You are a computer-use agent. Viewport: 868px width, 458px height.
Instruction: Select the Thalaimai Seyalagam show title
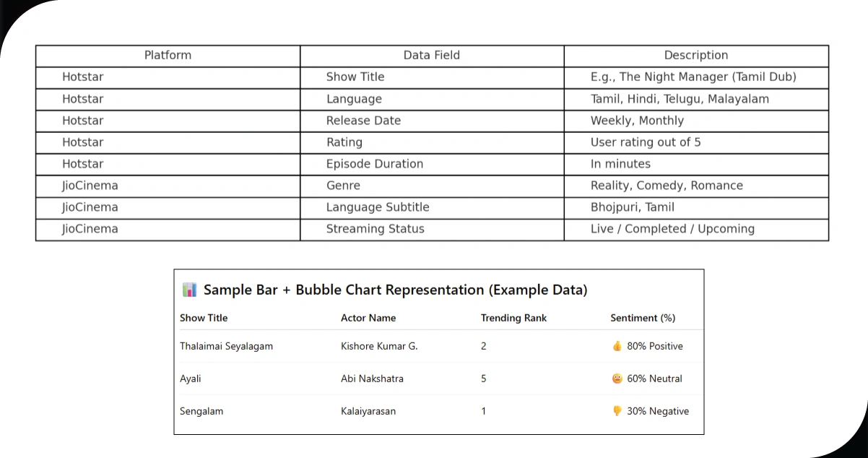[226, 346]
